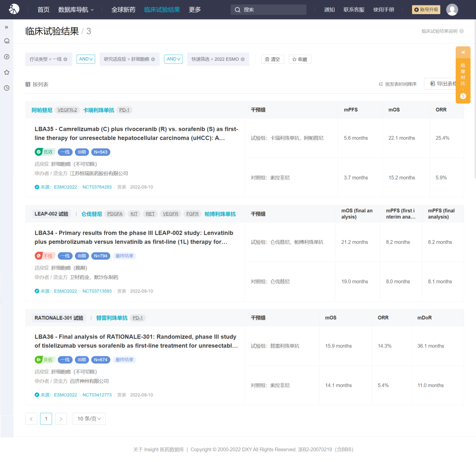The width and height of the screenshot is (476, 462).
Task: Go to 首页 in the navbar
Action: (x=43, y=10)
